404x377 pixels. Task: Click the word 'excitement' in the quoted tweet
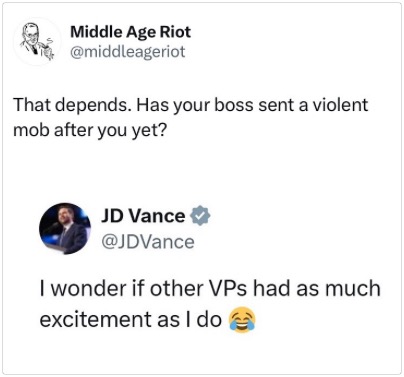pyautogui.click(x=96, y=319)
